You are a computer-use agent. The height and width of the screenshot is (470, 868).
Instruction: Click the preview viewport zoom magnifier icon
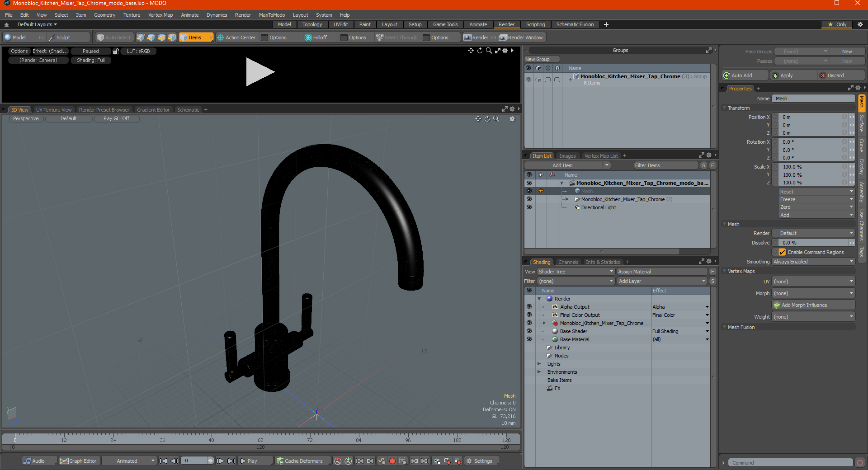click(489, 51)
